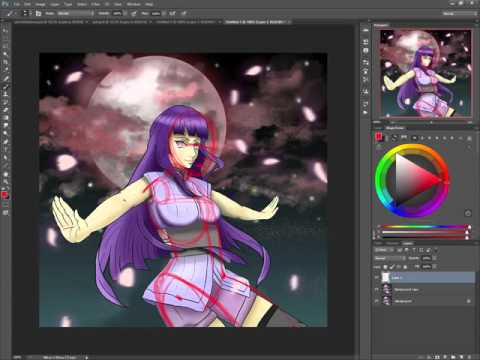The width and height of the screenshot is (480, 360).
Task: Select the History Brush tool
Action: point(6,102)
